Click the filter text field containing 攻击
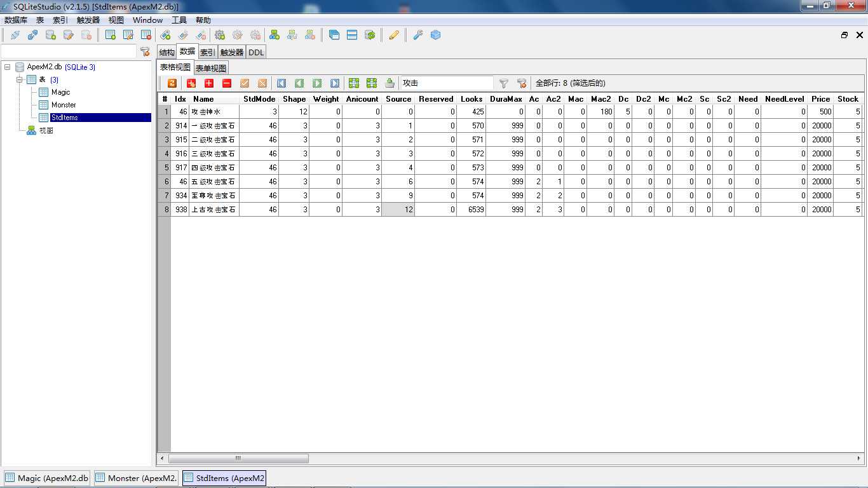The width and height of the screenshot is (868, 488). point(446,83)
